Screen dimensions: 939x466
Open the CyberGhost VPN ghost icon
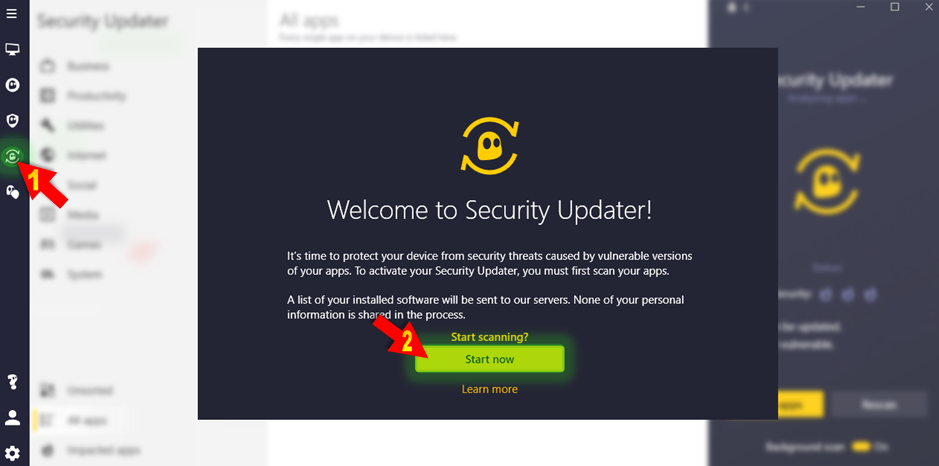(x=12, y=85)
